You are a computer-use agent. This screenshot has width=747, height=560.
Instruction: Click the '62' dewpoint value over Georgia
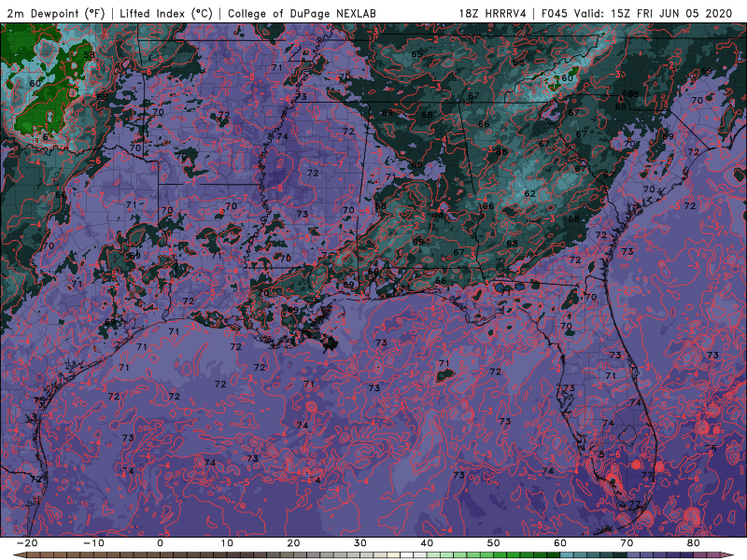[x=529, y=194]
